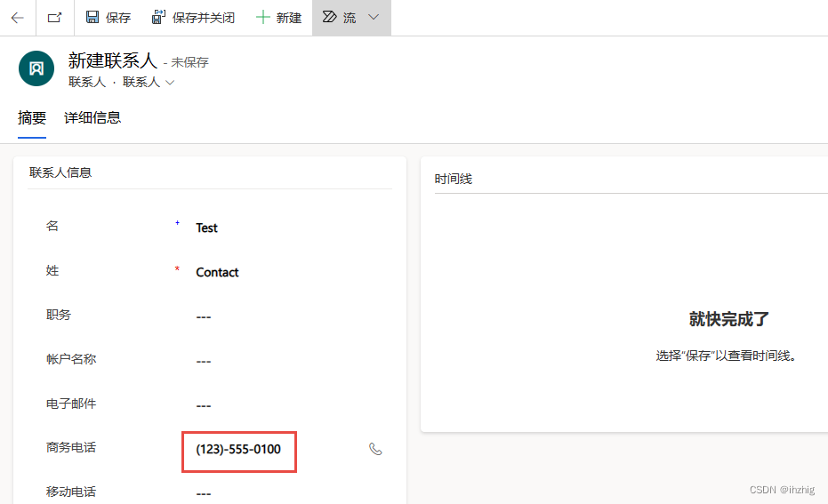Click the 就快完成了 heading
The height and width of the screenshot is (504, 828).
point(728,319)
